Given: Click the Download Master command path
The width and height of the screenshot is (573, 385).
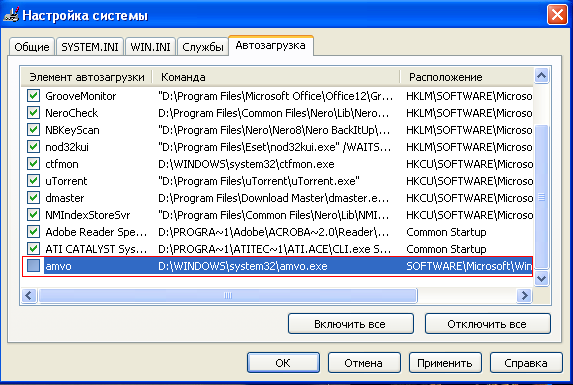Looking at the screenshot, I should 273,198.
